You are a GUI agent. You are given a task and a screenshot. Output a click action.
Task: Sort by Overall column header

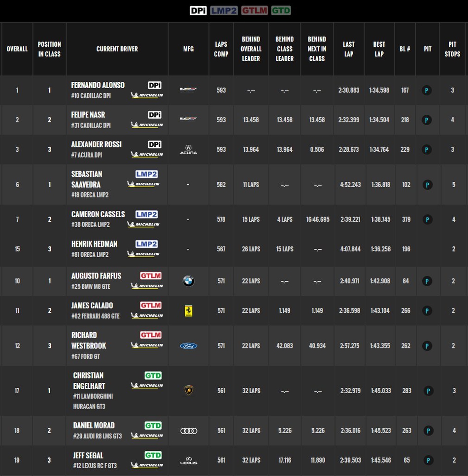(17, 49)
